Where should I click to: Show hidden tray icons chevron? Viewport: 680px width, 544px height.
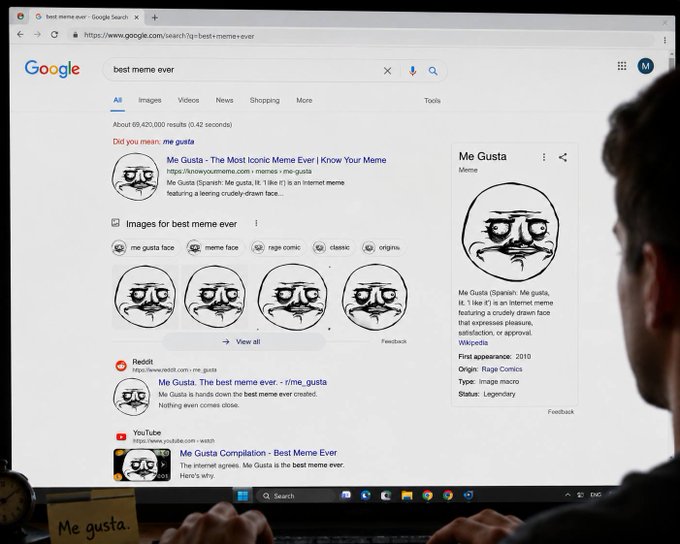568,495
